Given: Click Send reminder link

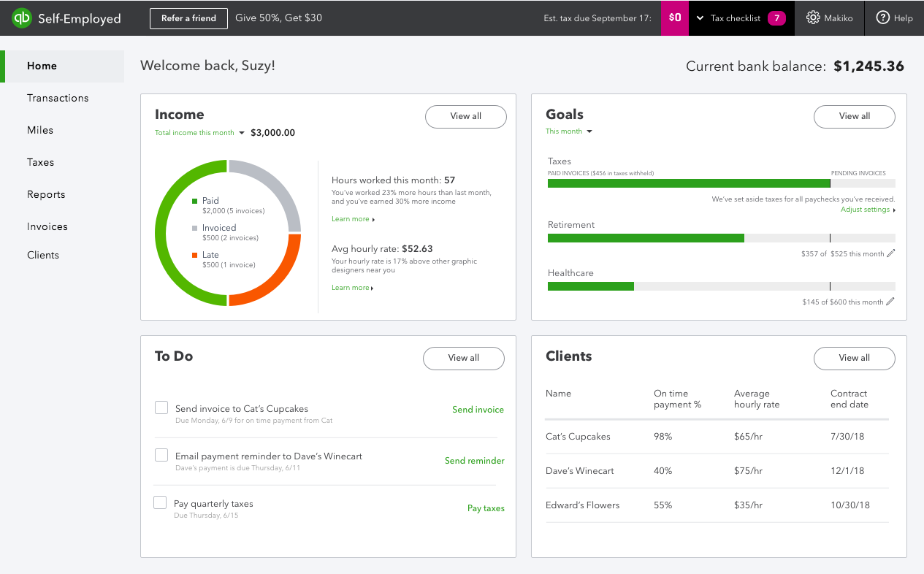Looking at the screenshot, I should pos(475,461).
